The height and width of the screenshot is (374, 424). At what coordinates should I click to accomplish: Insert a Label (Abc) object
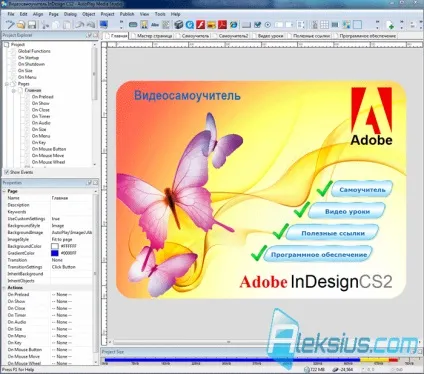point(155,25)
